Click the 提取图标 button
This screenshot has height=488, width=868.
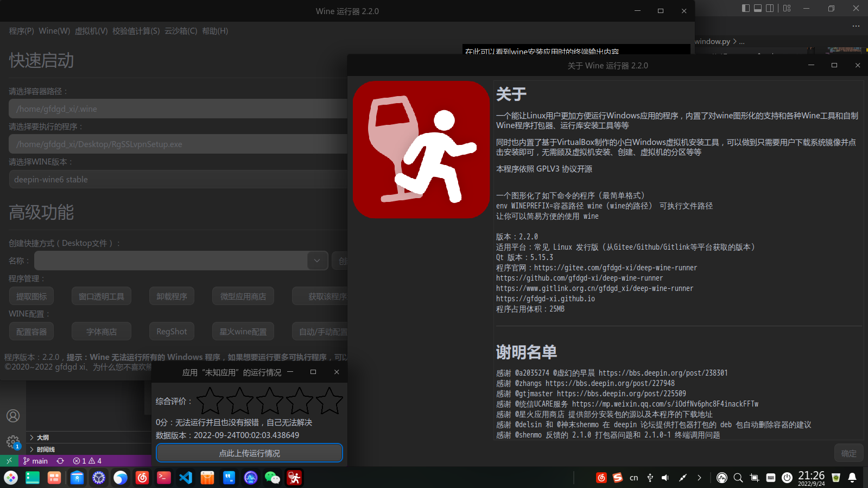[31, 296]
